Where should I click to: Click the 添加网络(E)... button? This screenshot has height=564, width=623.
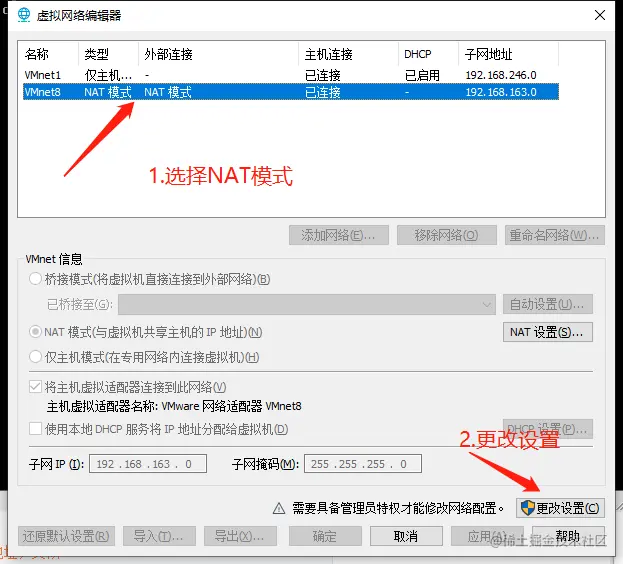tap(339, 235)
